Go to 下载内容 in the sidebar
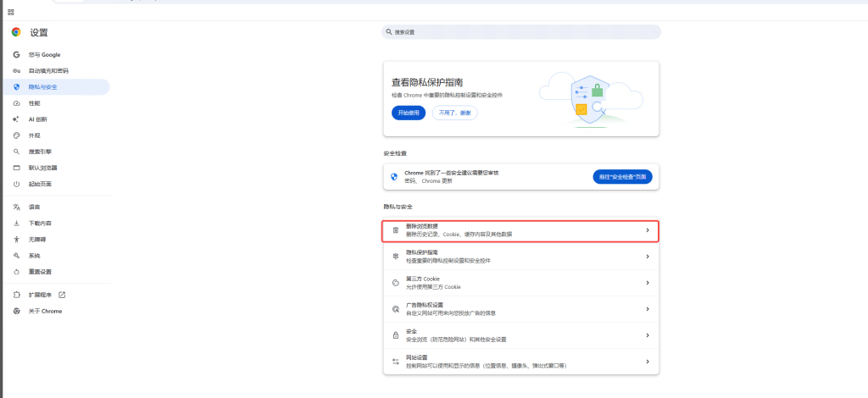The height and width of the screenshot is (398, 868). click(40, 224)
